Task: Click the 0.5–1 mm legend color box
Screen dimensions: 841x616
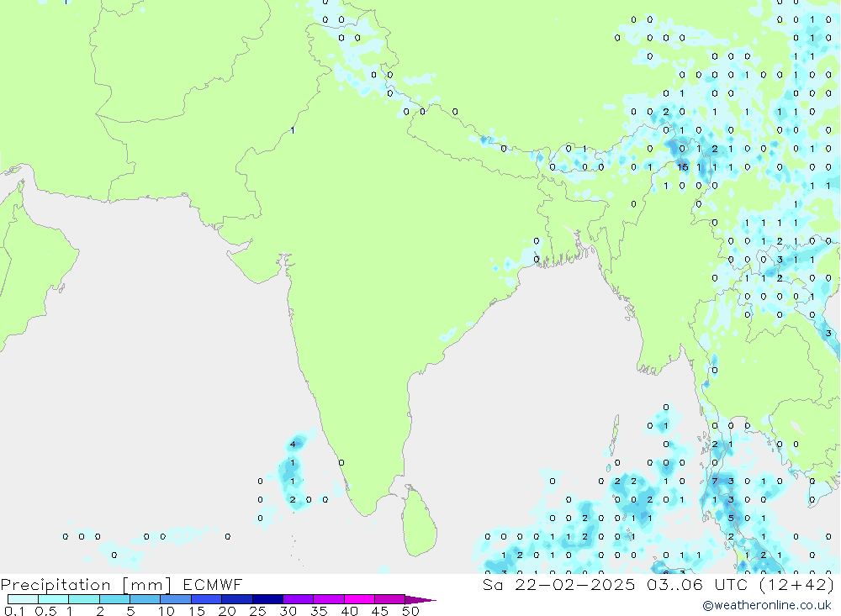Action: pos(54,599)
